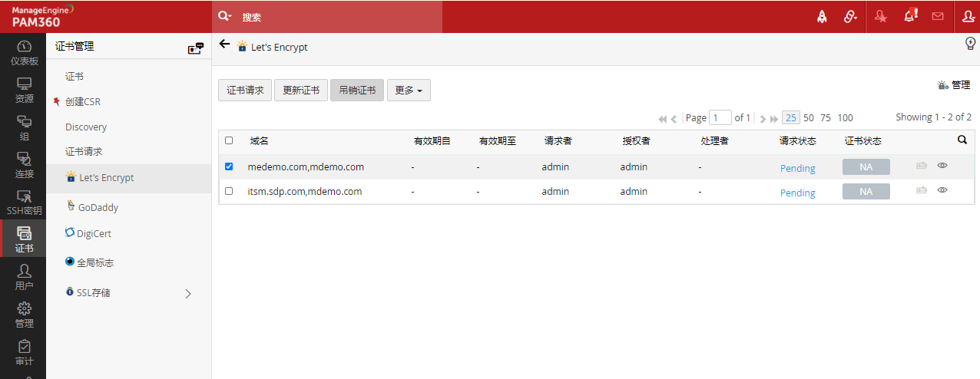Screen dimensions: 980x379
Task: Click the 吊销证书 button
Action: click(x=357, y=90)
